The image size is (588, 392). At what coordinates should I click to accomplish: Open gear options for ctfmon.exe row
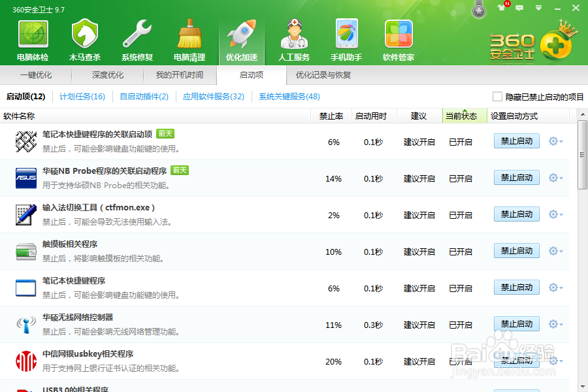click(556, 214)
